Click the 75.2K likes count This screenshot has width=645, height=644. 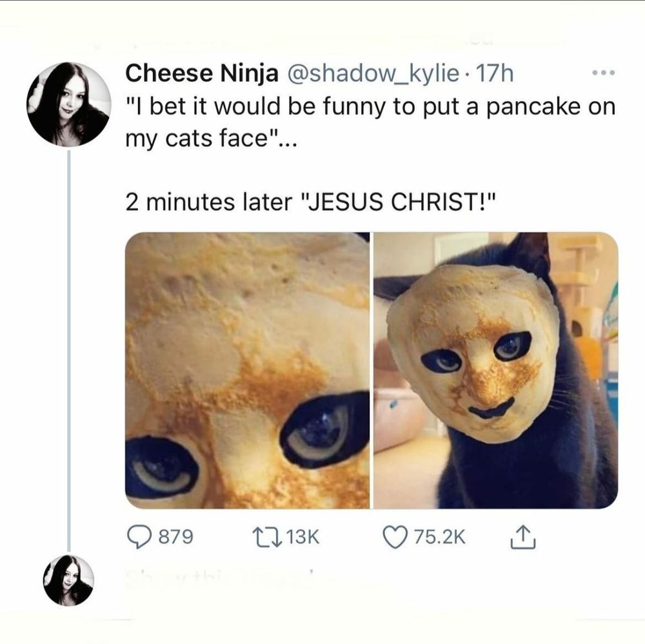(x=439, y=536)
